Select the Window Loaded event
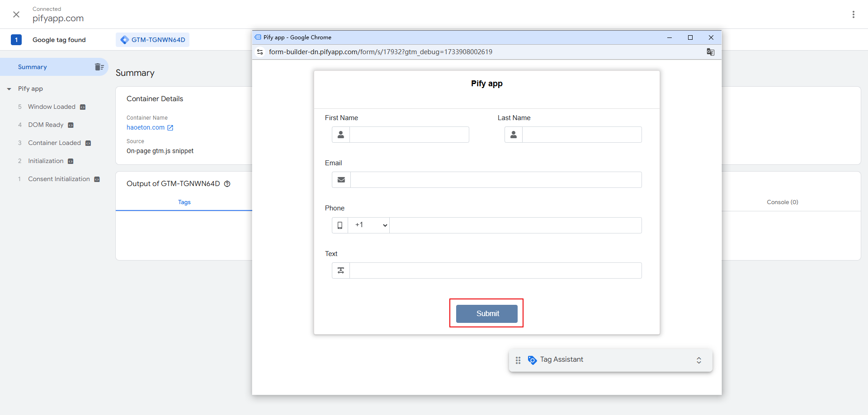 click(52, 107)
